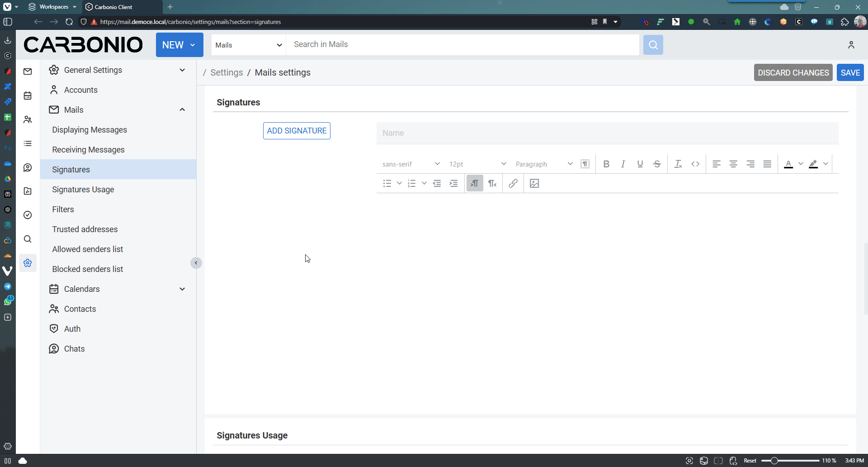The width and height of the screenshot is (868, 467).
Task: Select all content icon in editor toolbar
Action: (585, 164)
